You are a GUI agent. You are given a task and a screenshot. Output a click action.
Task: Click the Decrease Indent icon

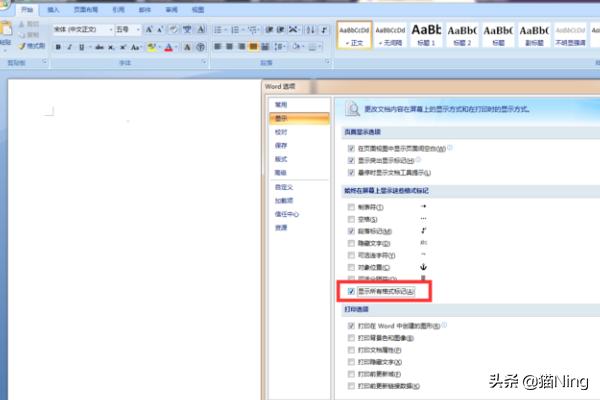269,29
